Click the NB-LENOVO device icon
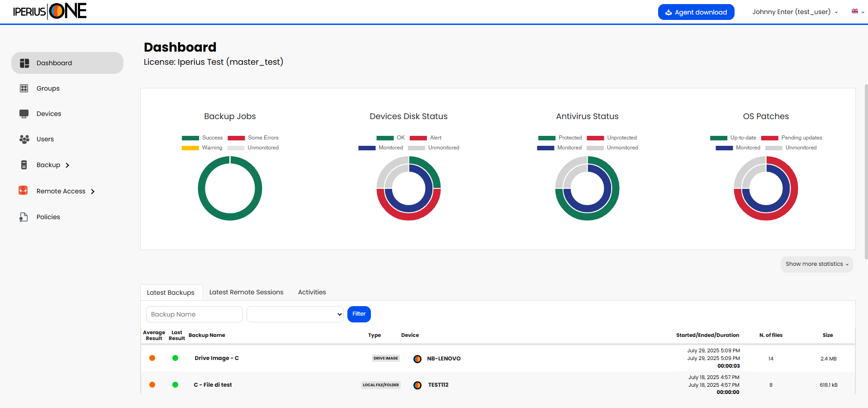 tap(417, 359)
